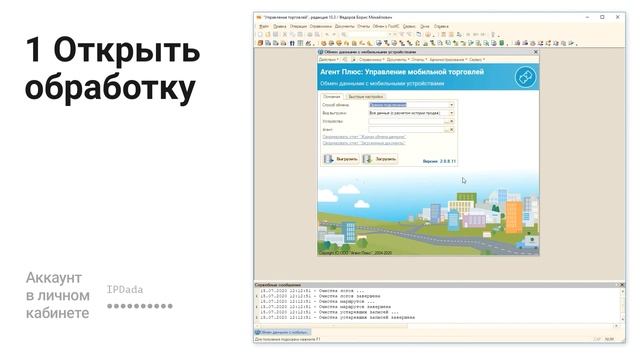Open the Действия menu in exchange dialog
This screenshot has width=640, height=360.
coord(328,60)
